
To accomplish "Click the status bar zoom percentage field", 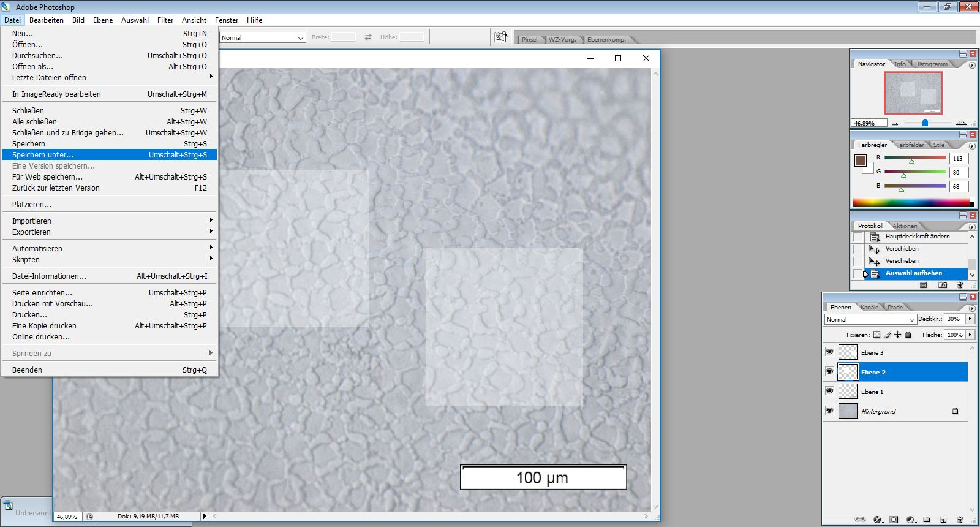I will click(x=68, y=517).
